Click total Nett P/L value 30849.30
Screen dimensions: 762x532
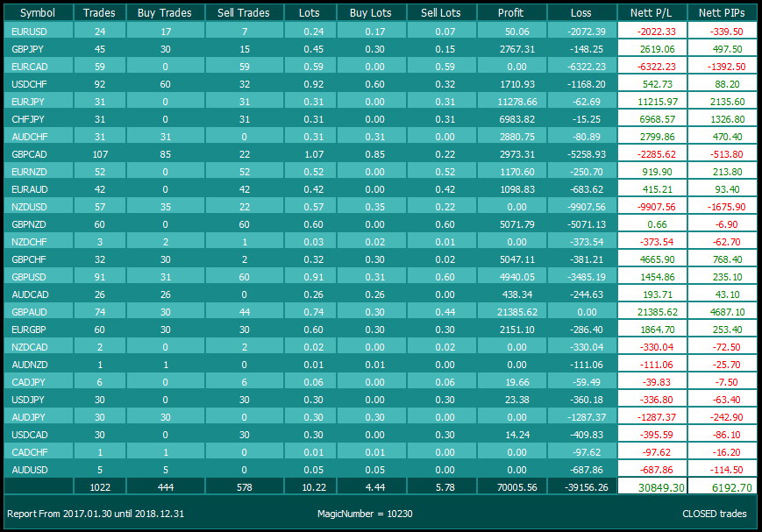(661, 487)
